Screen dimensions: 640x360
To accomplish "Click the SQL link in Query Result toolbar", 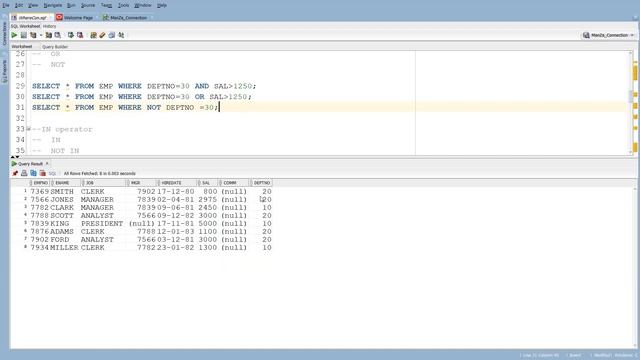I will 52,173.
